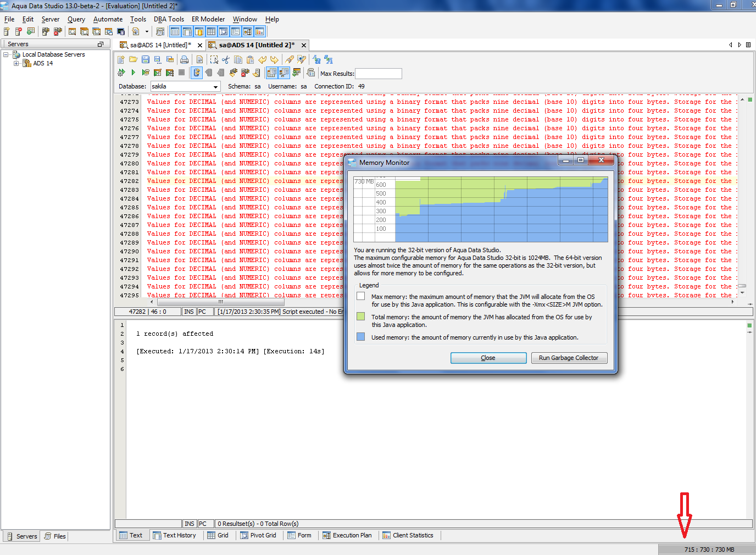Click the gray Stop execution square
756x555 pixels.
(181, 72)
